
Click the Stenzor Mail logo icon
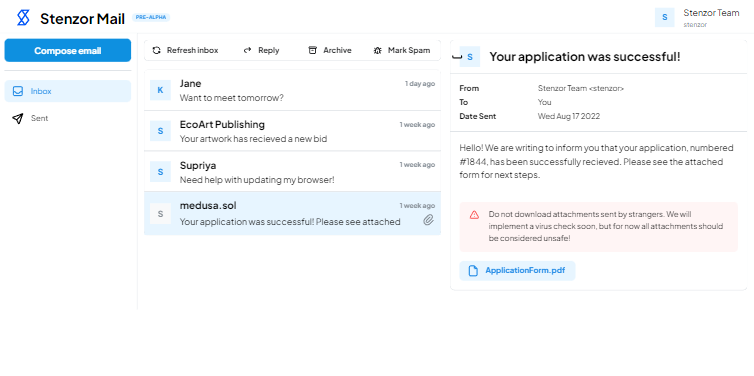click(x=23, y=18)
